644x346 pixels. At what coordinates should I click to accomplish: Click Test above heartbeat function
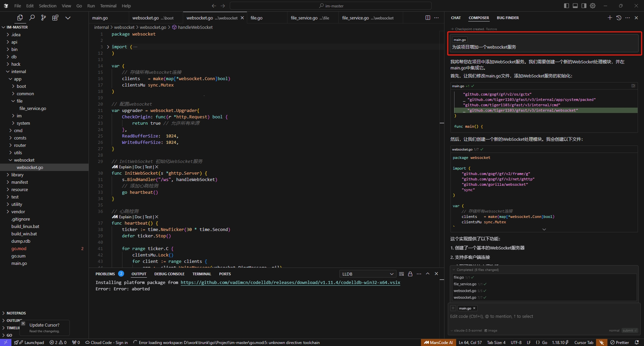(148, 217)
